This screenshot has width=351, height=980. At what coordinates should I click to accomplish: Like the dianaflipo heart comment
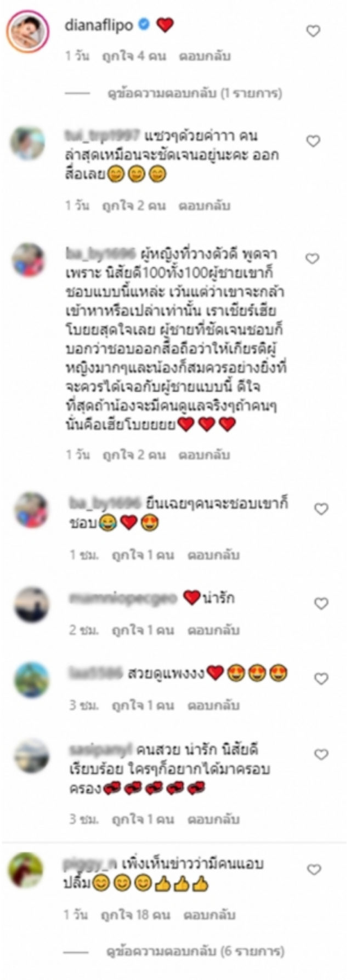click(x=313, y=31)
